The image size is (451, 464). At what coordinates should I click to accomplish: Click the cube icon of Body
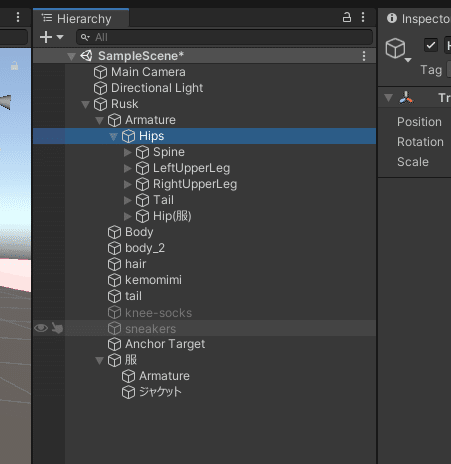click(114, 232)
